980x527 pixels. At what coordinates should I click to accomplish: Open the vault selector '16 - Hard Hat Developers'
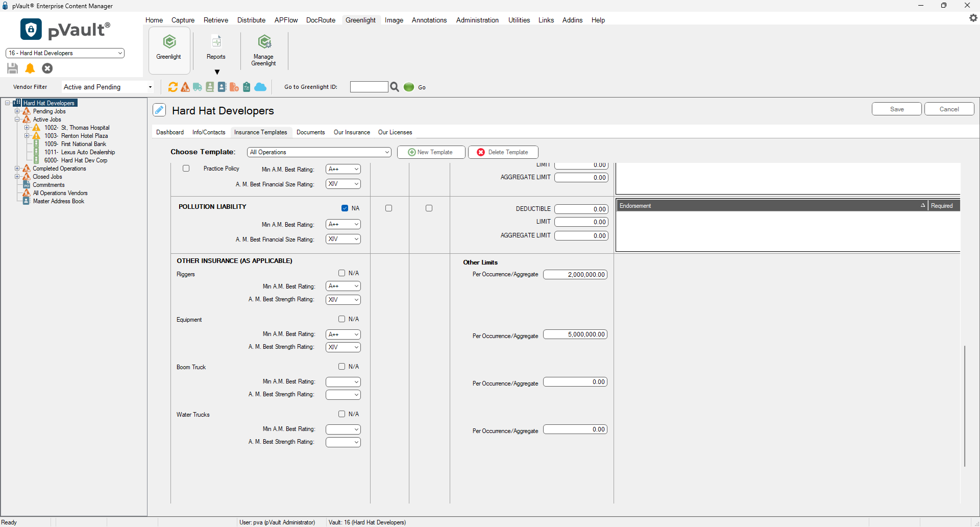(x=65, y=53)
